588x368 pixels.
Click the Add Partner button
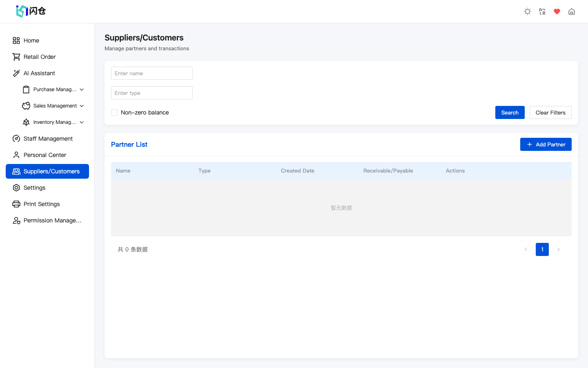(546, 144)
